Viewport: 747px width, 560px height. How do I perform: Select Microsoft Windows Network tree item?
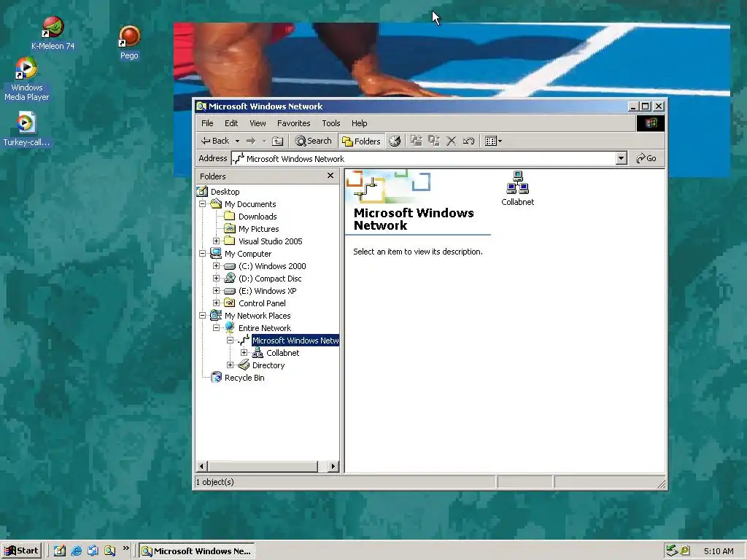[x=295, y=341]
